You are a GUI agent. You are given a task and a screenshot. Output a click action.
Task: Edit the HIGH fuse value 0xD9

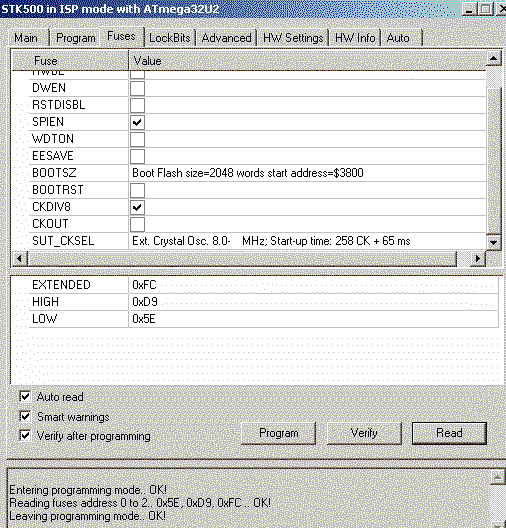tap(313, 302)
